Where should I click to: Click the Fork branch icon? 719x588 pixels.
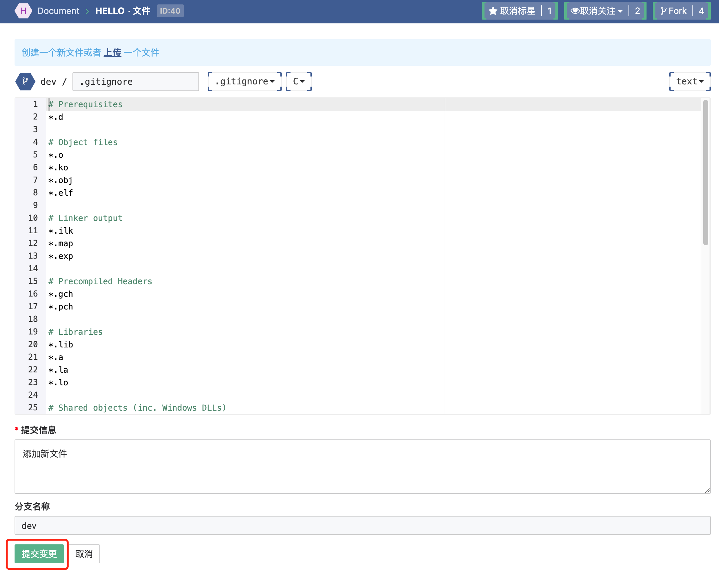click(x=663, y=11)
